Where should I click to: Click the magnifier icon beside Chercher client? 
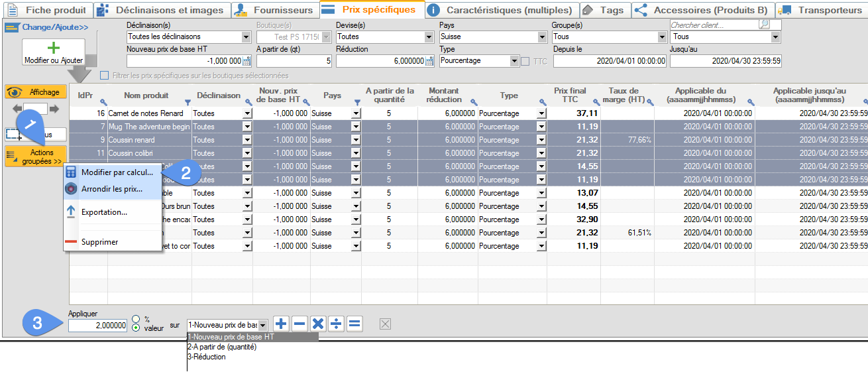point(765,25)
